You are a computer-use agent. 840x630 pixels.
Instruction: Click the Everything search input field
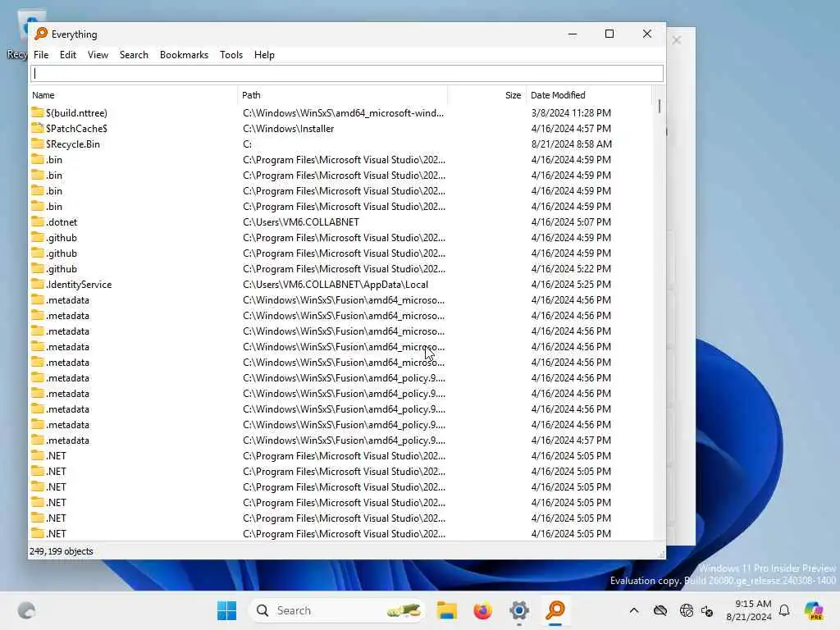[347, 73]
